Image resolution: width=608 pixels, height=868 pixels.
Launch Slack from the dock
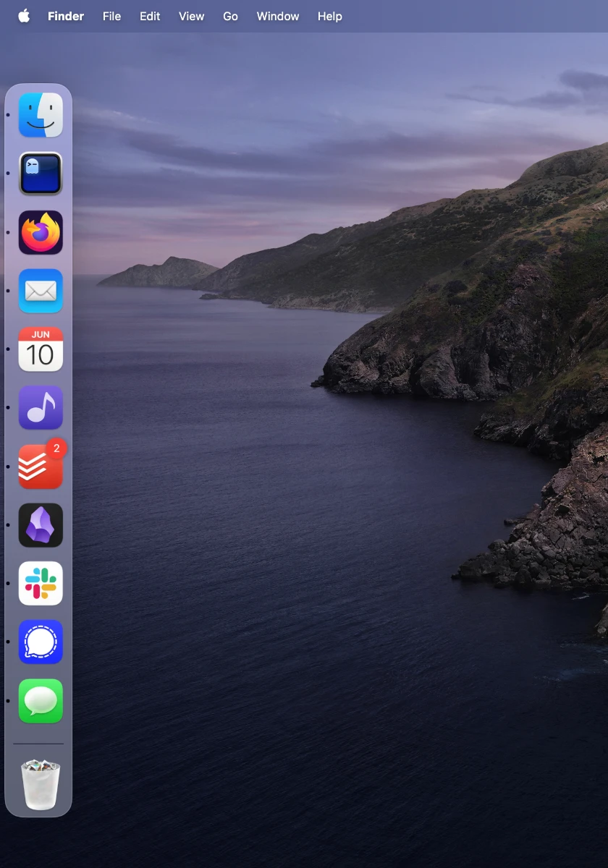(x=41, y=584)
